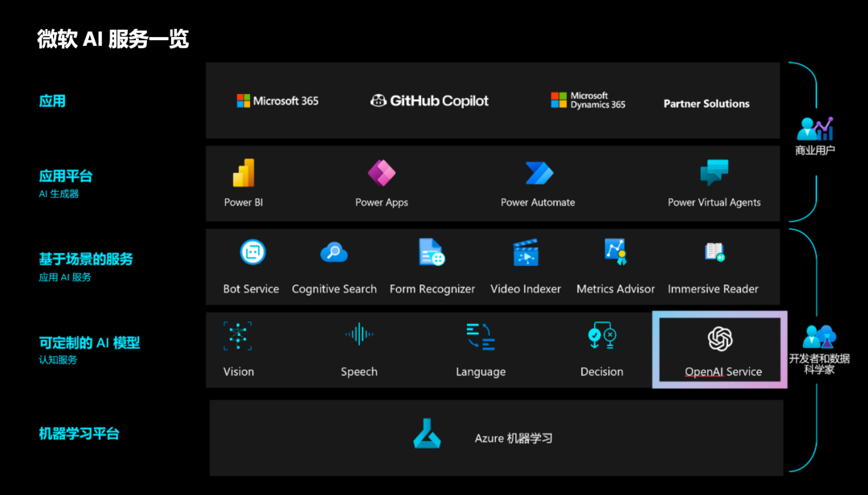Click the 'Power Automate' label
Viewport: 868px width, 495px height.
point(538,202)
